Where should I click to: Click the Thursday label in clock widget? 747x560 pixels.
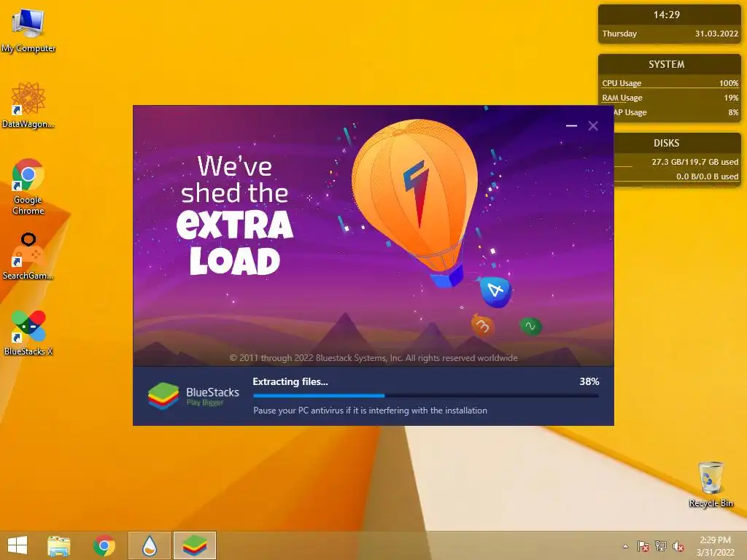pos(619,34)
